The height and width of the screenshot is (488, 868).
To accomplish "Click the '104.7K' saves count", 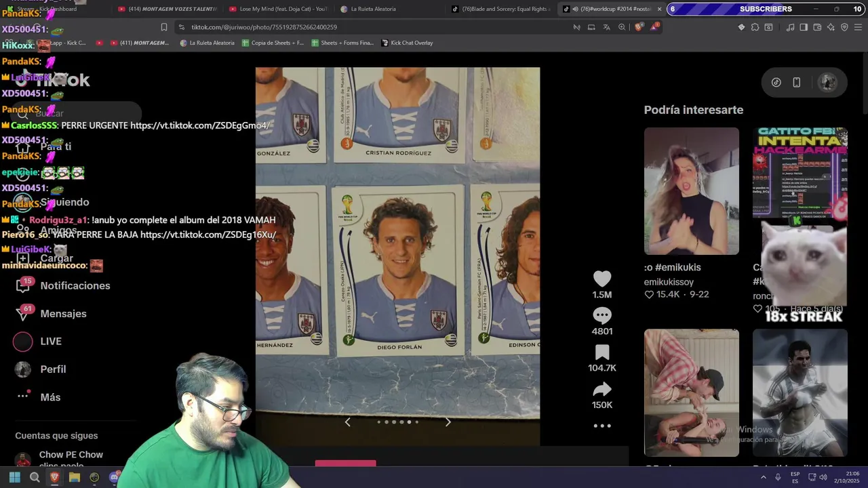I will (602, 368).
